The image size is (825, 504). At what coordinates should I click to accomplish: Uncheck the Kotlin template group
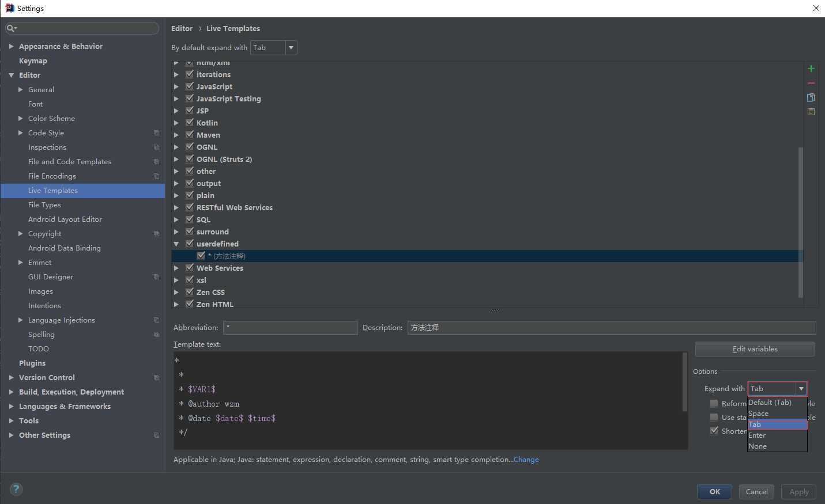click(x=189, y=123)
